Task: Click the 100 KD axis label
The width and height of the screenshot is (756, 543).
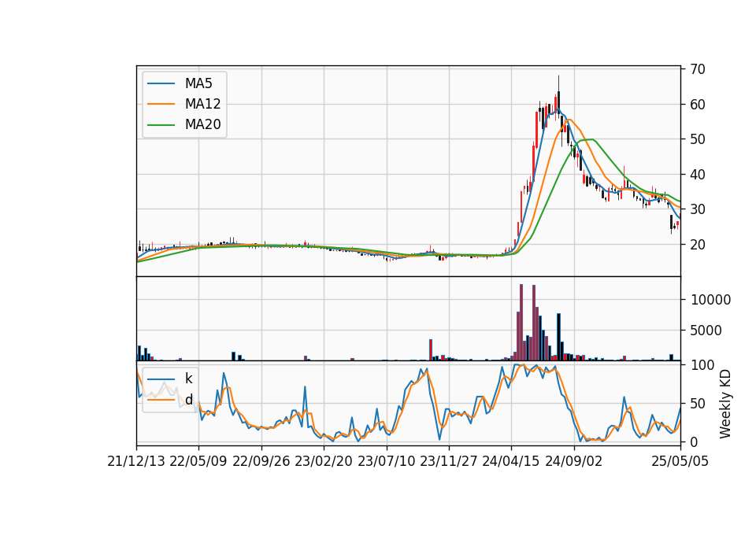Action: (702, 365)
